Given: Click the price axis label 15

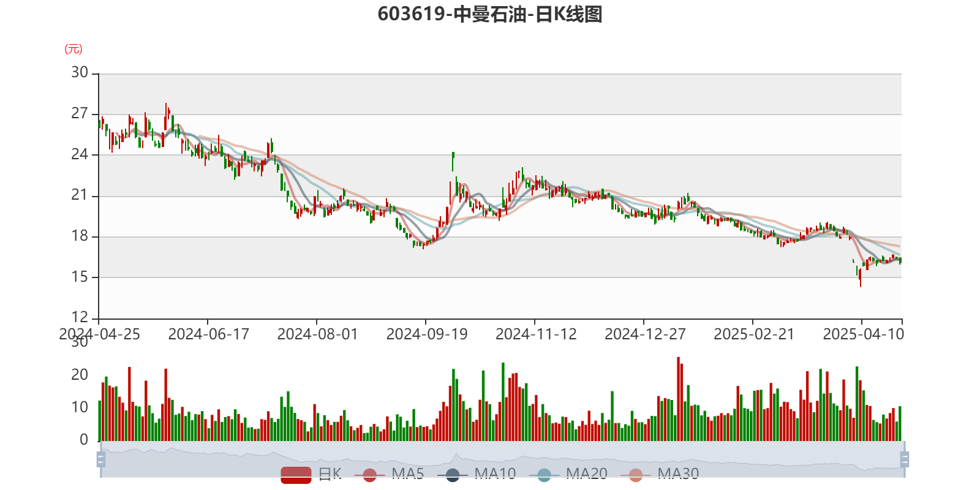Looking at the screenshot, I should [x=80, y=277].
